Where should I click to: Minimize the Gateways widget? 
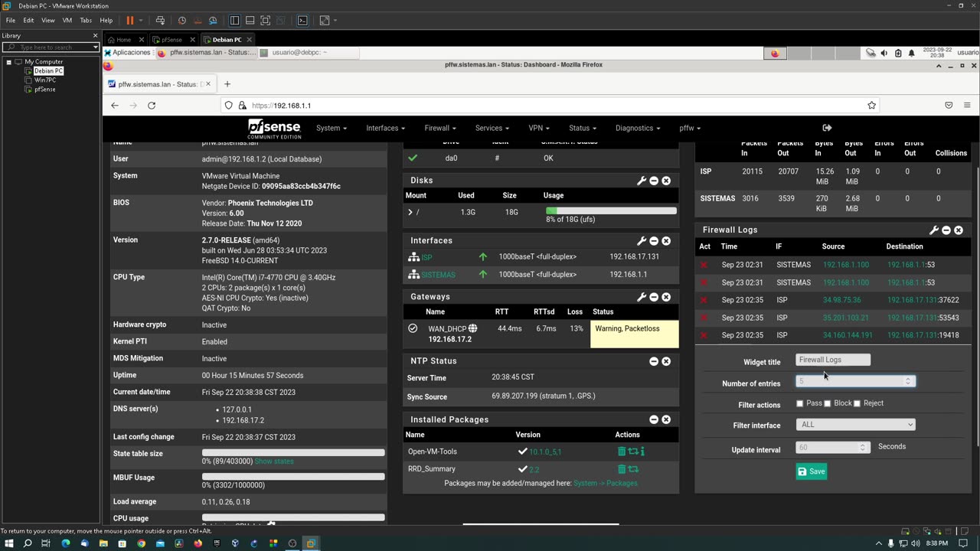coord(654,297)
